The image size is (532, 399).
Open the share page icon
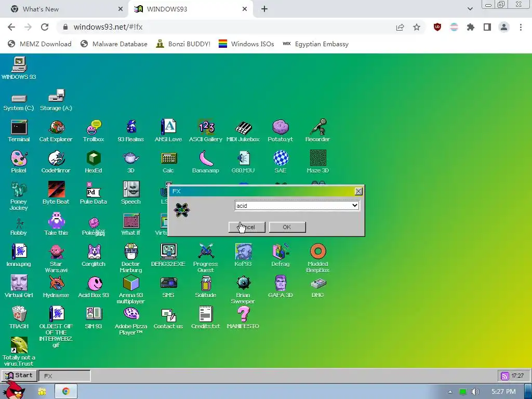[x=400, y=27]
